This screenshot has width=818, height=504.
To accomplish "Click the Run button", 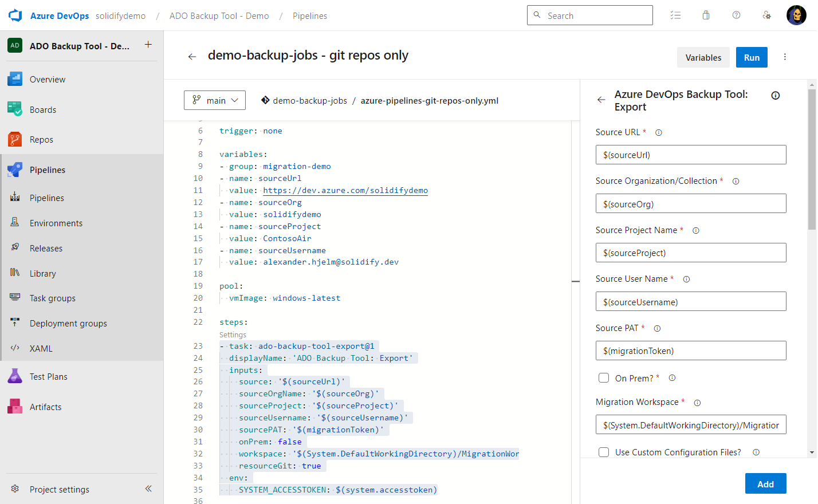I will [x=752, y=57].
